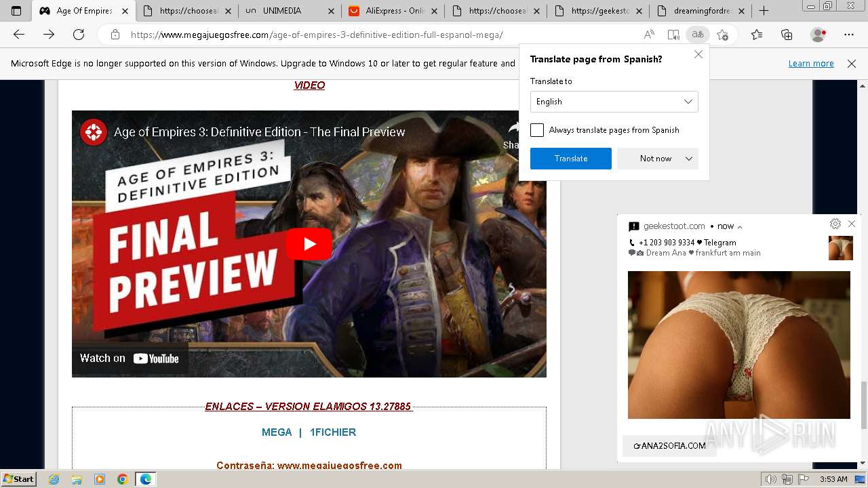Go forward to the next page
The height and width of the screenshot is (488, 868).
(x=49, y=35)
